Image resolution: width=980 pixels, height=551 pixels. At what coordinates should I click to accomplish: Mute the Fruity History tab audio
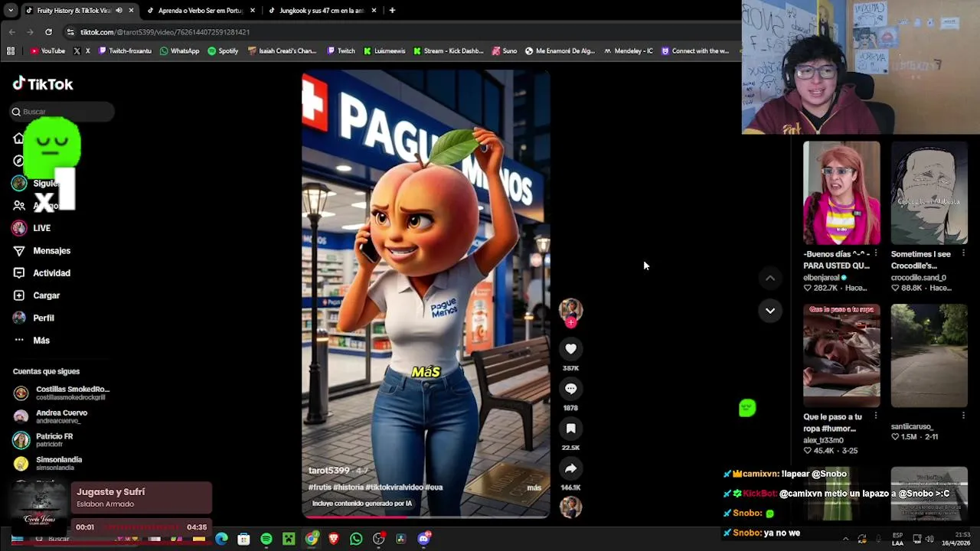pyautogui.click(x=119, y=11)
